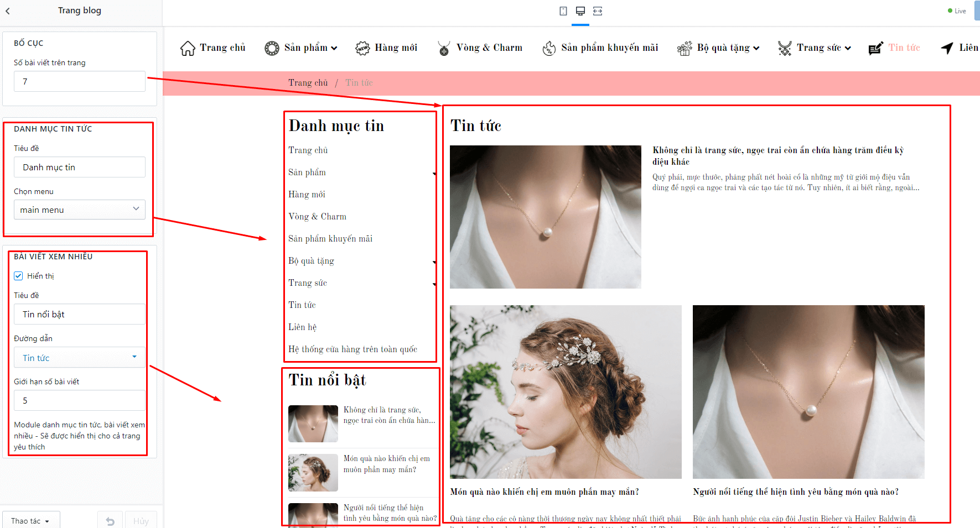Toggle the Hiển thị checkbox
This screenshot has height=528, width=980.
coord(18,276)
